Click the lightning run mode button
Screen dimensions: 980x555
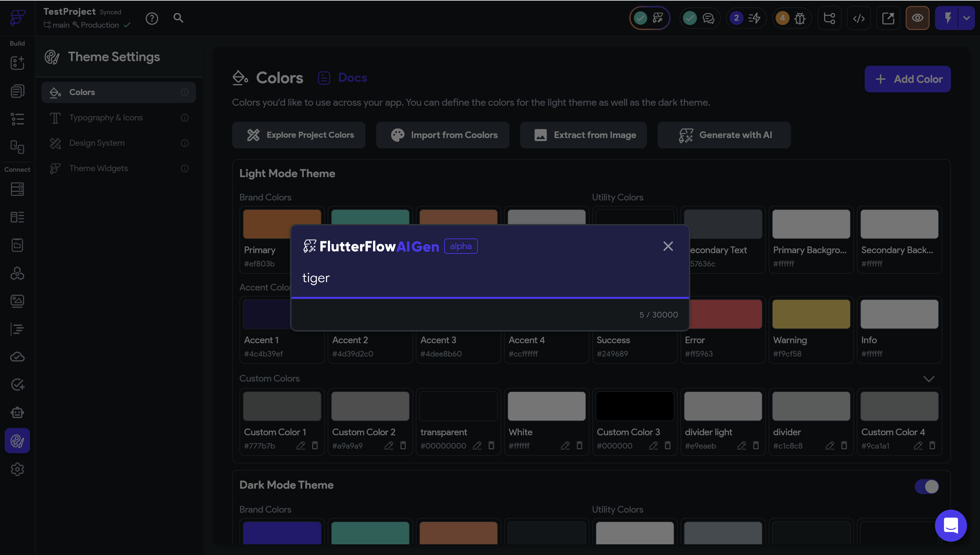click(x=948, y=18)
